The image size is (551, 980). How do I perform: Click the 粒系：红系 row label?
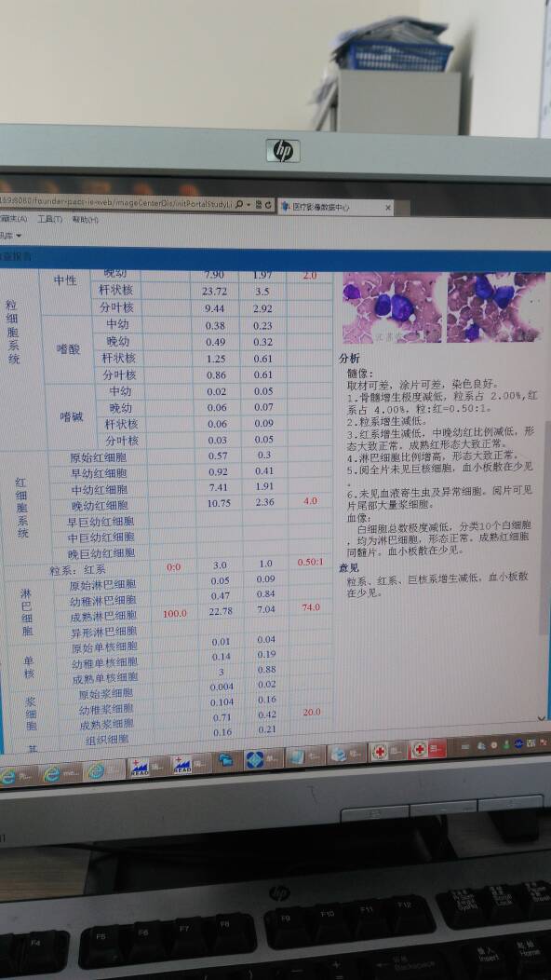tap(77, 569)
